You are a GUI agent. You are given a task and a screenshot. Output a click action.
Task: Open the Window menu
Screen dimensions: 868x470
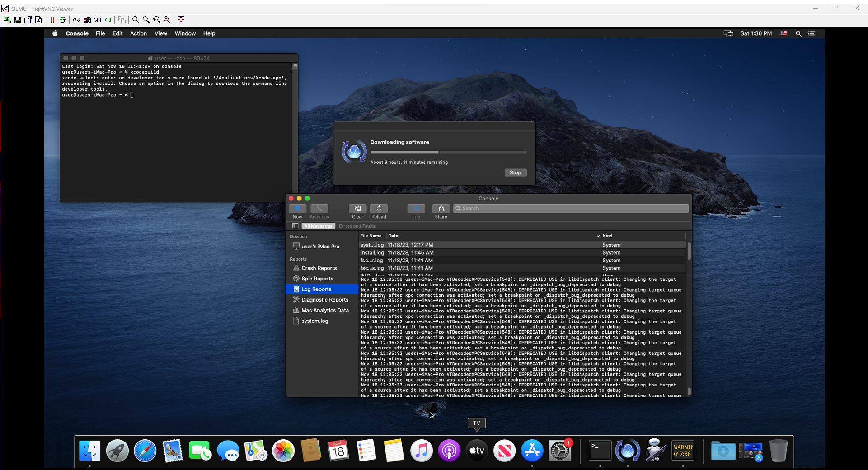tap(185, 33)
